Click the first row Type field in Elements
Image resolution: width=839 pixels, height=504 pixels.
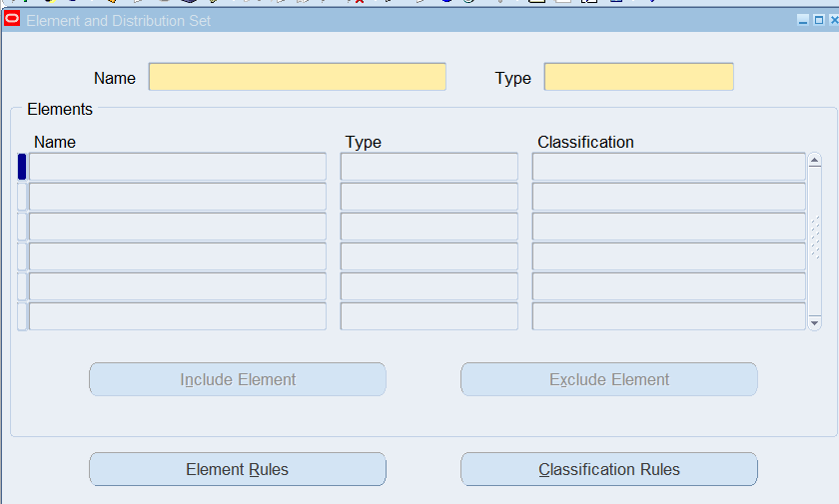pyautogui.click(x=428, y=167)
